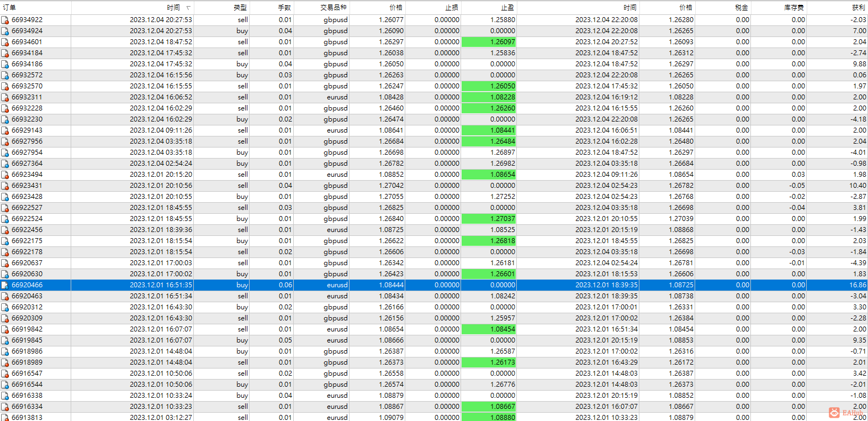
Task: Click the 手数 column header
Action: pyautogui.click(x=284, y=8)
